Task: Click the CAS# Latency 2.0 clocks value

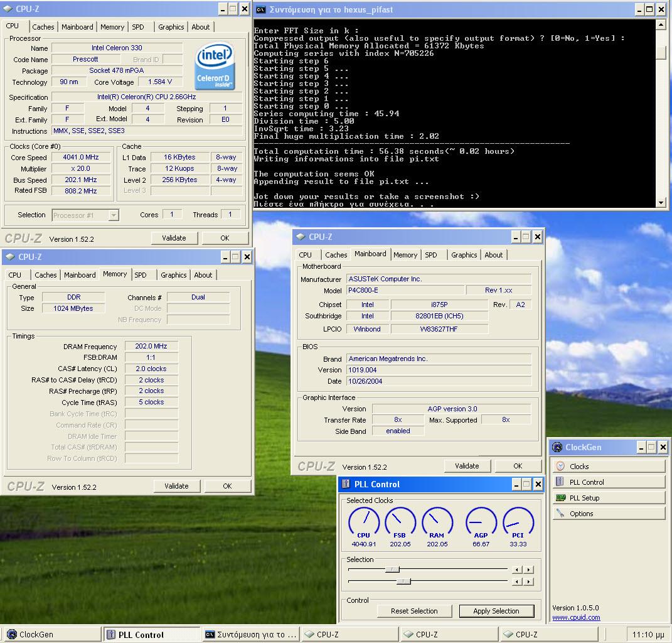Action: pos(151,369)
